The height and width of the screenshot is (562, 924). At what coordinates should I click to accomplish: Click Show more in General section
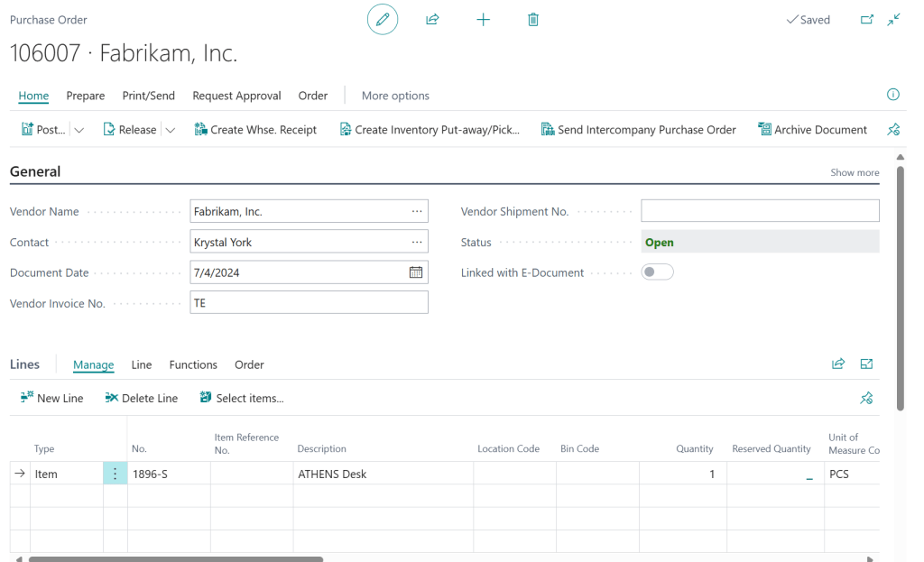(855, 172)
